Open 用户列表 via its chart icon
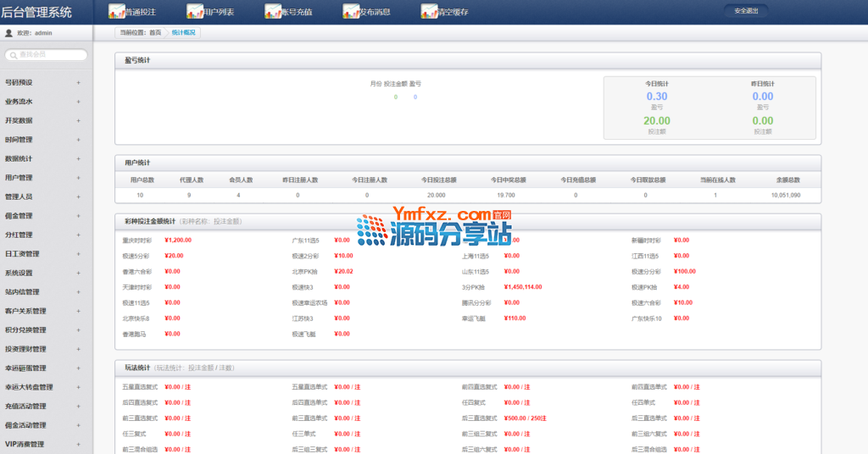Screen dimensions: 868x454 195,12
